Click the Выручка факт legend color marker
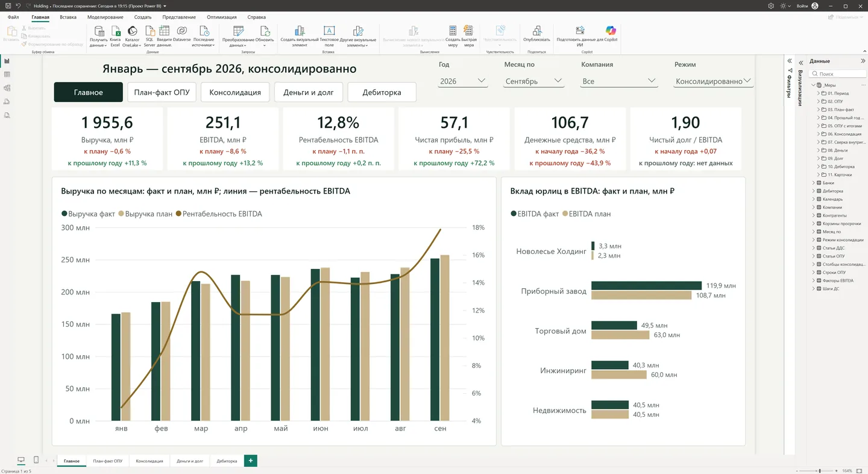868x474 pixels. tap(64, 213)
